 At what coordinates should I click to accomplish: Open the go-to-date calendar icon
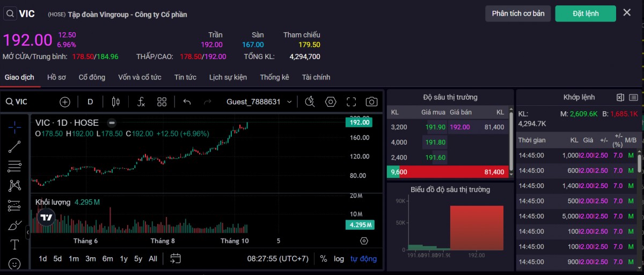click(x=175, y=258)
